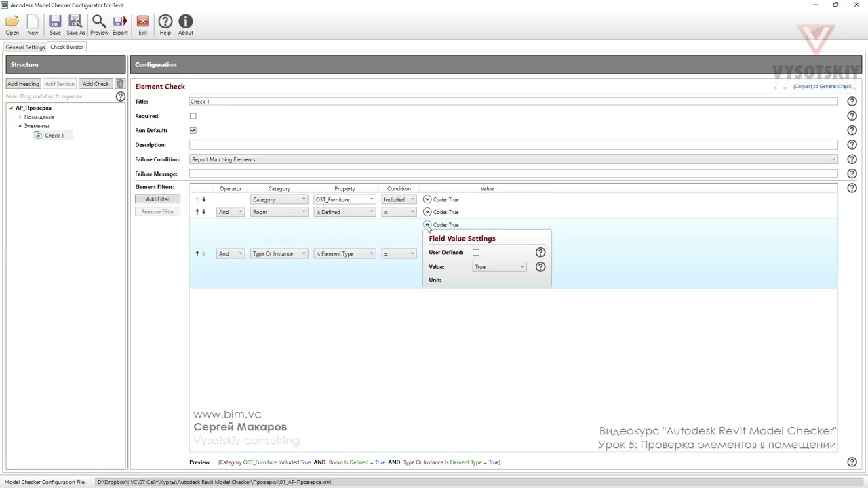Click the Add Section button

[60, 83]
